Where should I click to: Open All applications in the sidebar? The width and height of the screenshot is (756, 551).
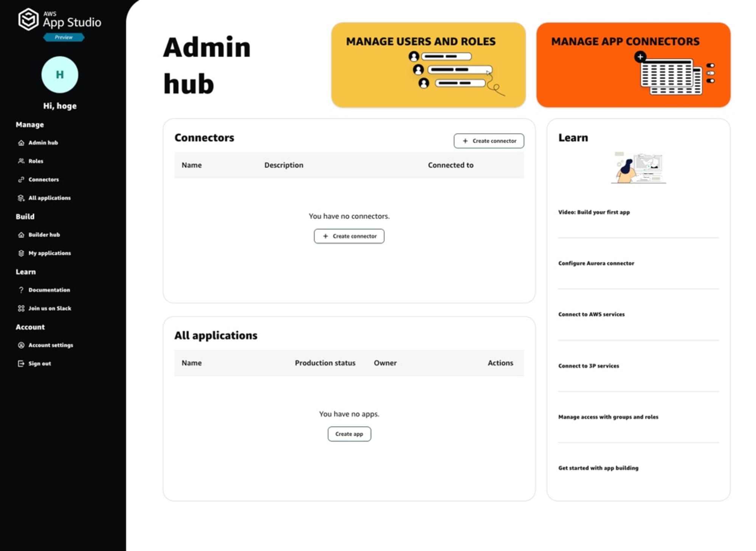pos(50,198)
